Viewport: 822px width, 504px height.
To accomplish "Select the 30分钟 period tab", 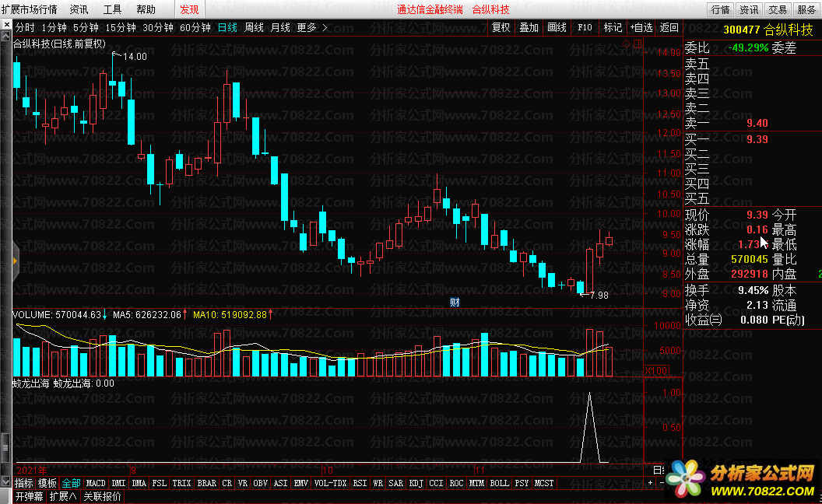I will 158,27.
